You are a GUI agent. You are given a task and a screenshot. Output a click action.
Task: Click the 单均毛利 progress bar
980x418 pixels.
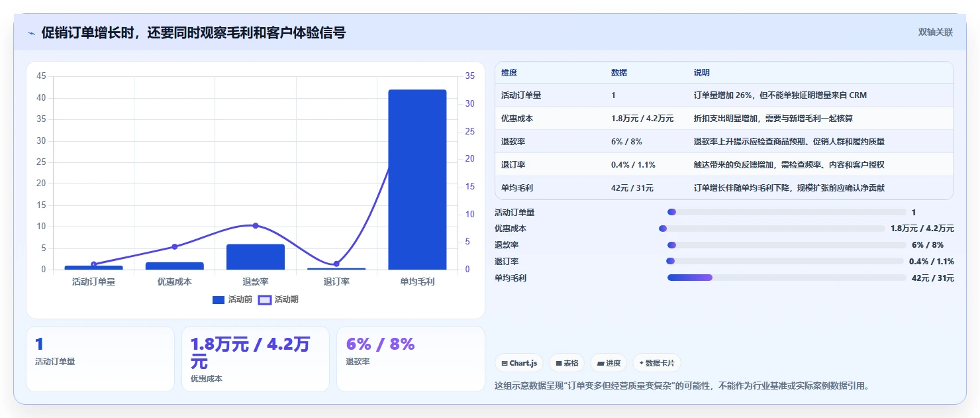coord(787,278)
